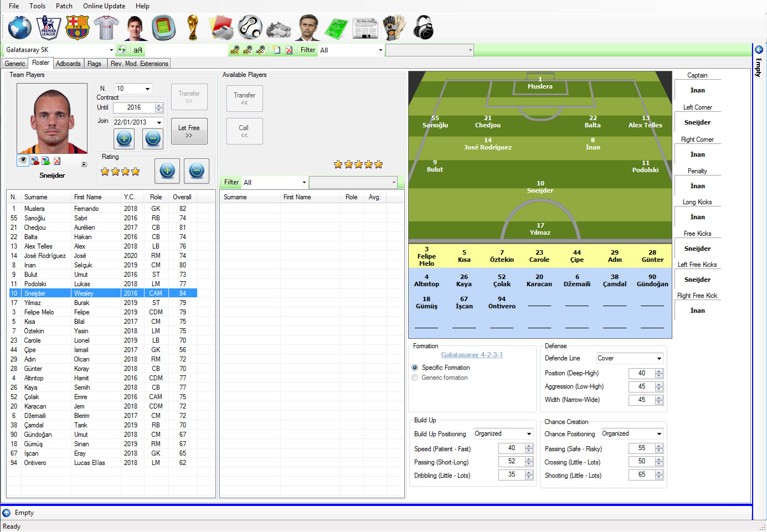This screenshot has width=767, height=532.
Task: Open the Tools menu
Action: [38, 6]
